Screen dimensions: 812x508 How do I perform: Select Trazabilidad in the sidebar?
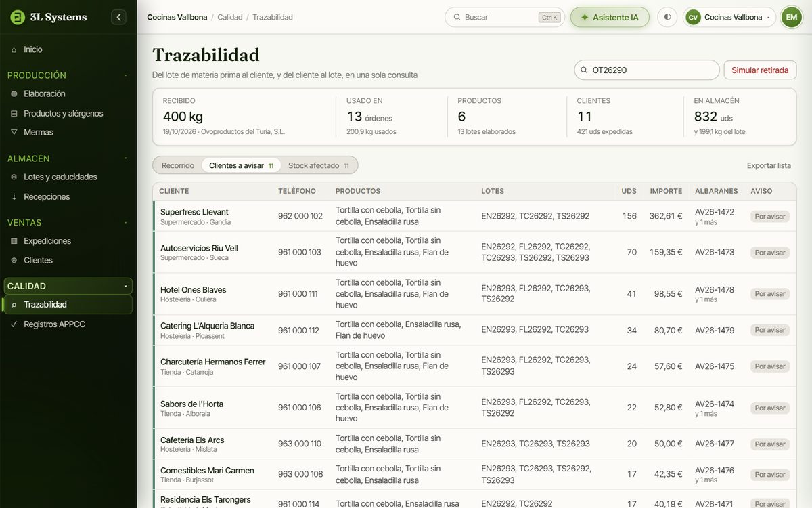pyautogui.click(x=68, y=305)
